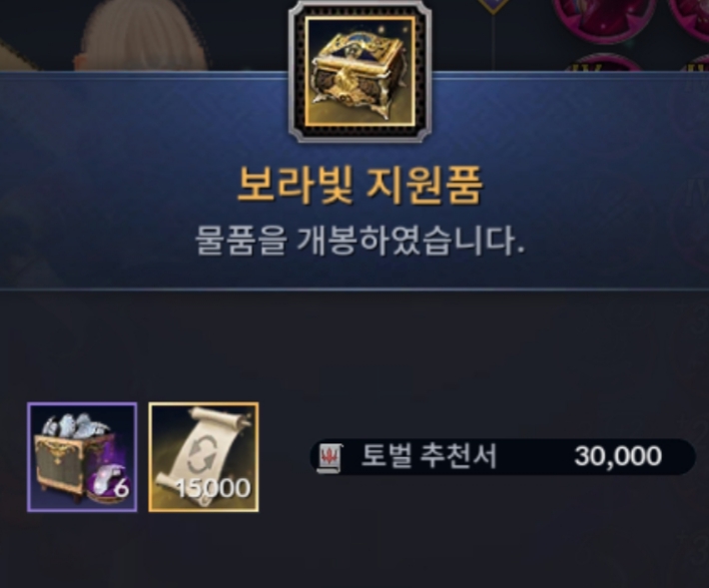Screen dimensions: 709x588
Task: Click the 물품을 개봉하였습니다 message
Action: [359, 241]
